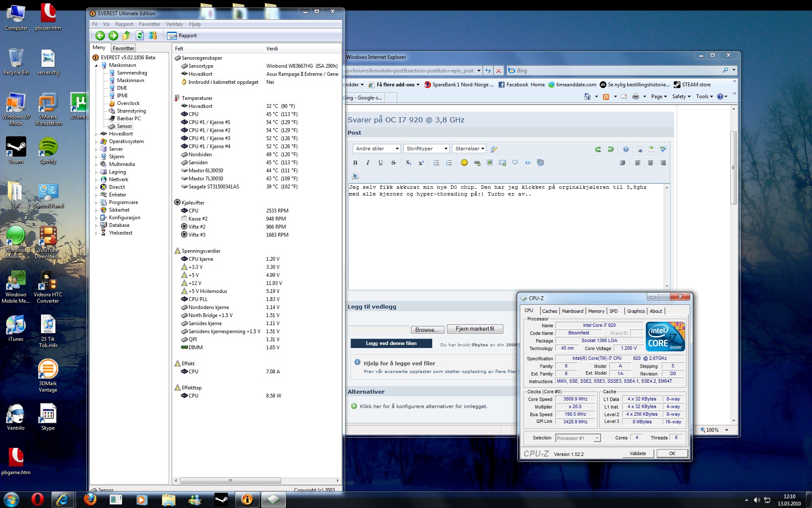Open the Verktøy menu in EVEREST
Screen dimensions: 812x508
coord(174,24)
